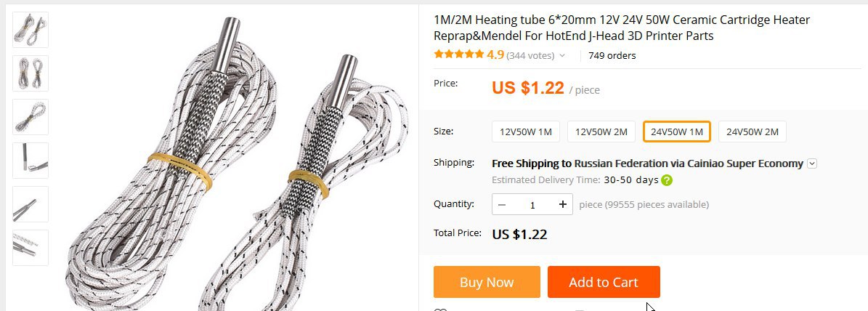
Task: Select the 12V50W 1M size option
Action: pos(526,132)
